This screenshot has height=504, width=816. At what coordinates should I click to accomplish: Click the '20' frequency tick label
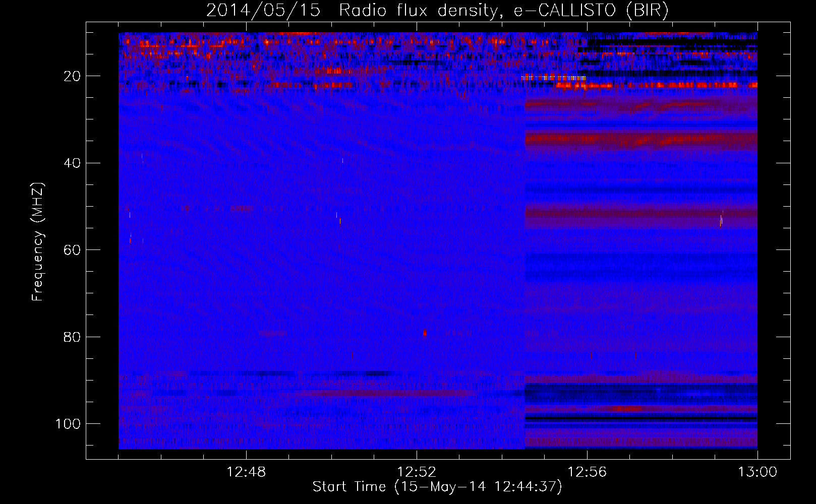73,76
